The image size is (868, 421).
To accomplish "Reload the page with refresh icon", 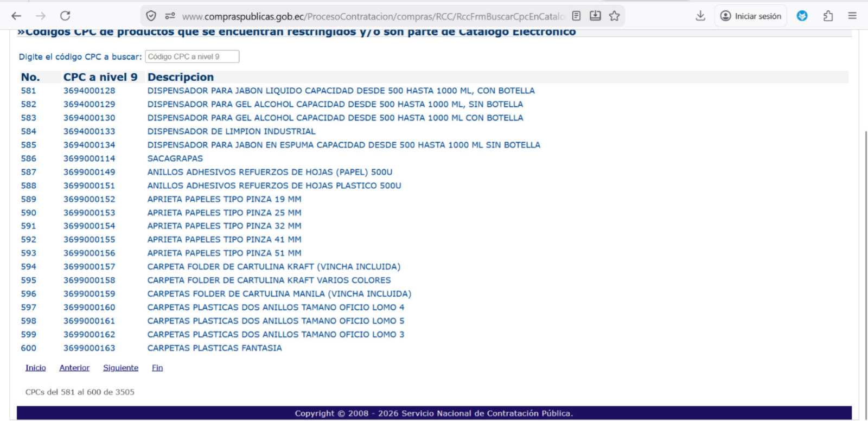I will click(65, 16).
